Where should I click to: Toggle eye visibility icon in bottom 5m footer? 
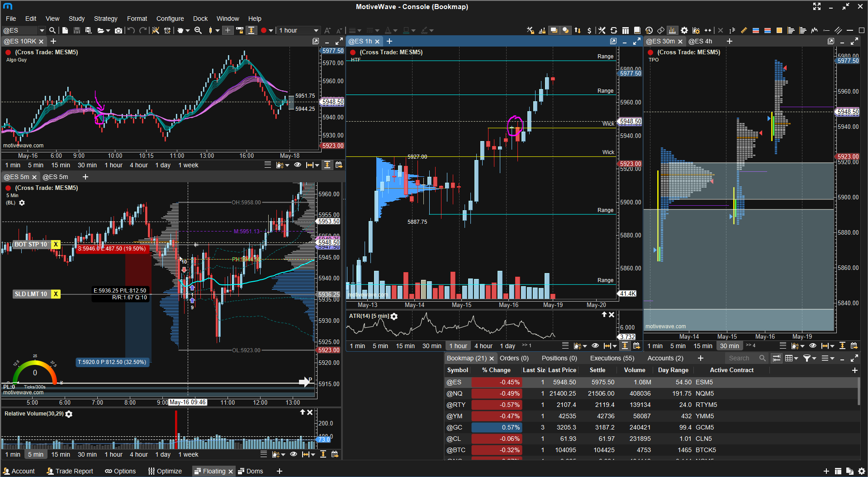(294, 454)
